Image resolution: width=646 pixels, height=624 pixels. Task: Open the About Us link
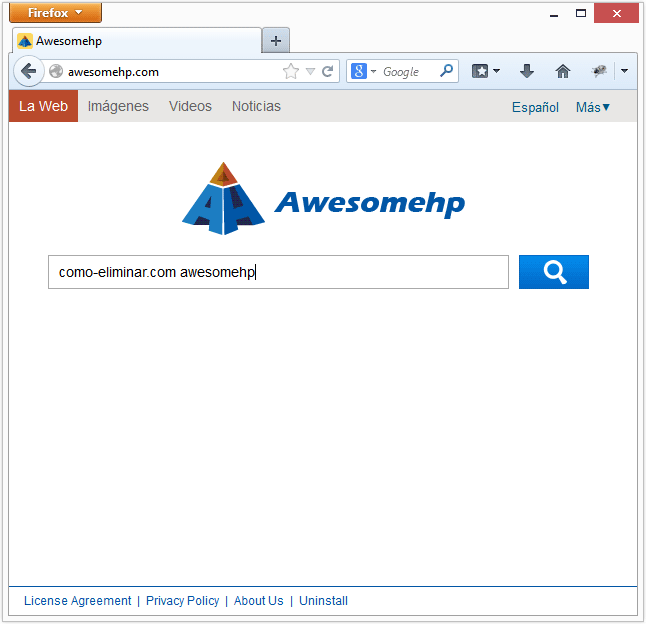point(259,601)
